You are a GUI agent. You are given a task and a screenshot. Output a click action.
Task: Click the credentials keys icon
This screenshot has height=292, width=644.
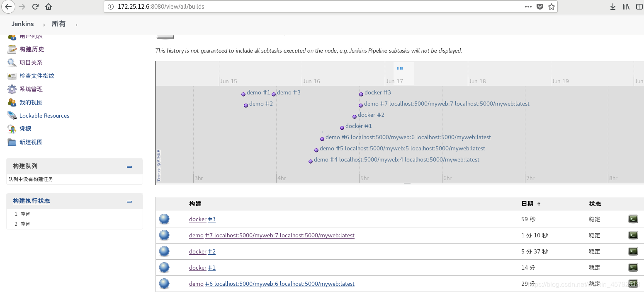pos(12,129)
